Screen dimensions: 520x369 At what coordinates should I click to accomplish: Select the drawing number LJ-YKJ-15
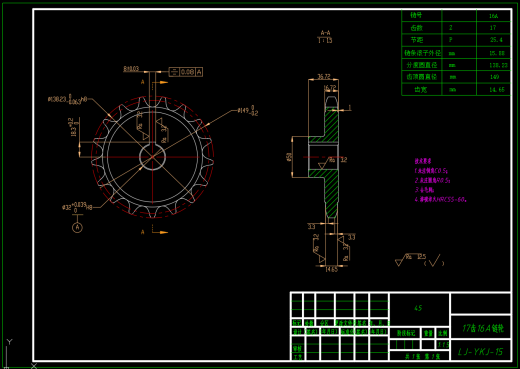(x=480, y=352)
